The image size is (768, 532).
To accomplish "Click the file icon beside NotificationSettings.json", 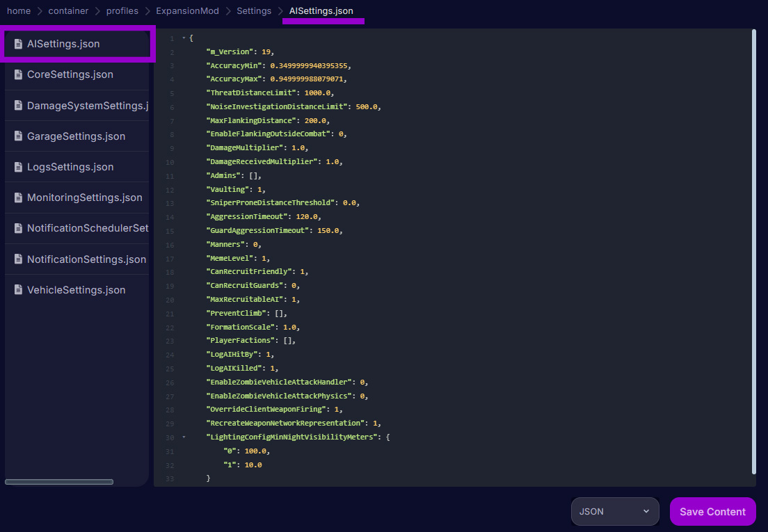I will [x=18, y=259].
